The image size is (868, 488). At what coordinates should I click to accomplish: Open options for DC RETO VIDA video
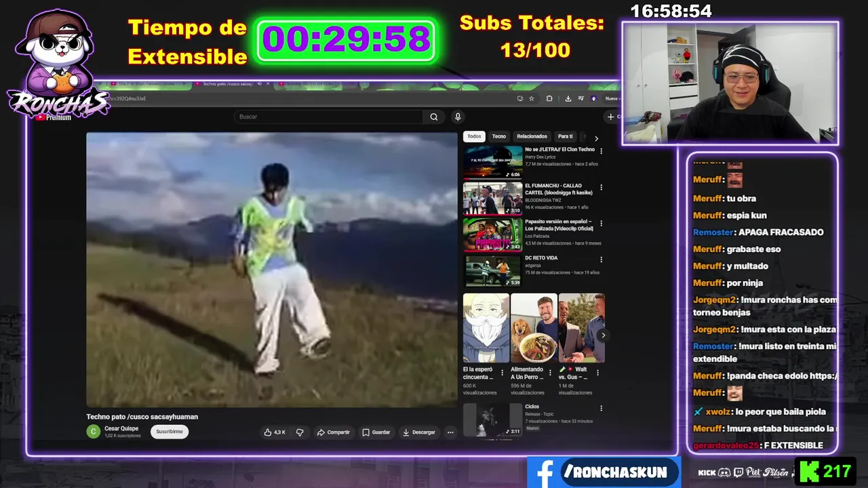pyautogui.click(x=601, y=260)
